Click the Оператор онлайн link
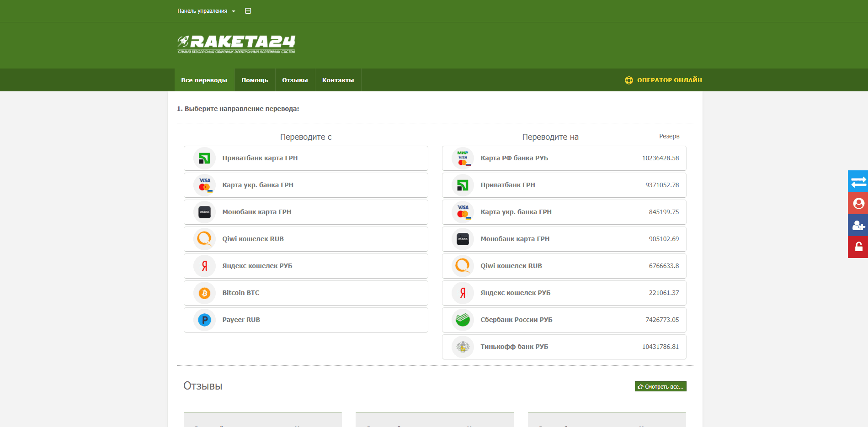868x427 pixels. click(664, 80)
